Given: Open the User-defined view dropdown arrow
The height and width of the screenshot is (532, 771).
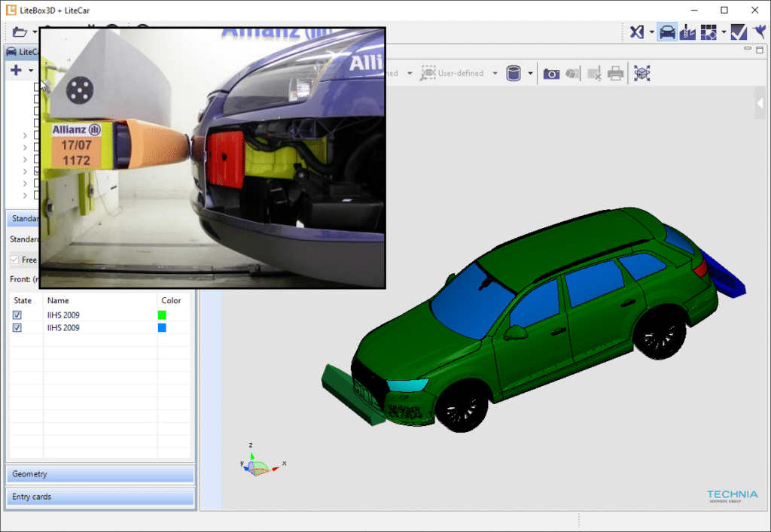Looking at the screenshot, I should click(495, 73).
